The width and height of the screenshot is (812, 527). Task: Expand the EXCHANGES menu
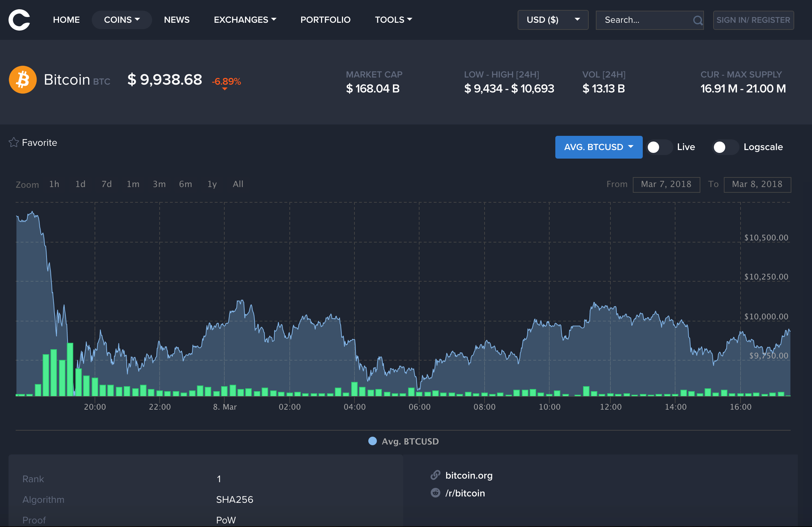coord(245,20)
